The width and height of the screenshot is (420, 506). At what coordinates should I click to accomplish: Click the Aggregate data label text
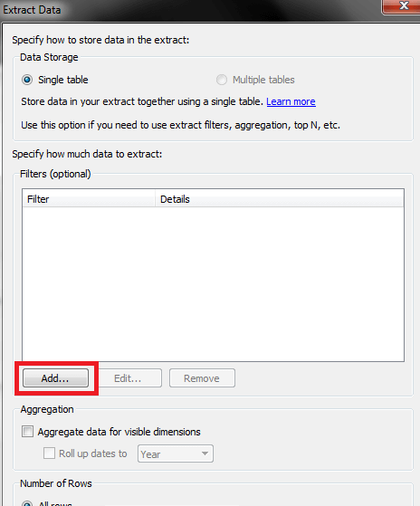pos(119,432)
